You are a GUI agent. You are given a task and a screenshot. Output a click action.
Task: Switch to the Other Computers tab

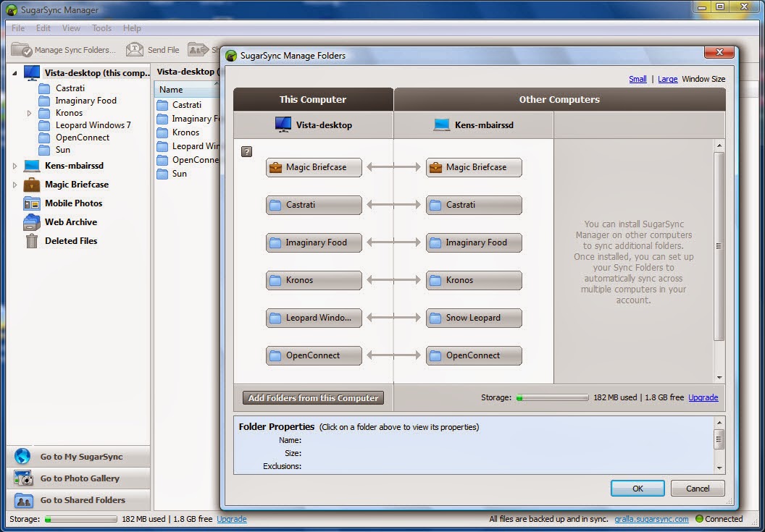pos(559,99)
